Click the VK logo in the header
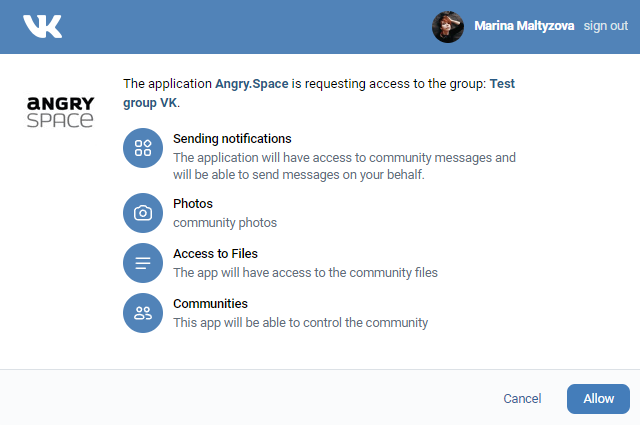 (x=42, y=27)
